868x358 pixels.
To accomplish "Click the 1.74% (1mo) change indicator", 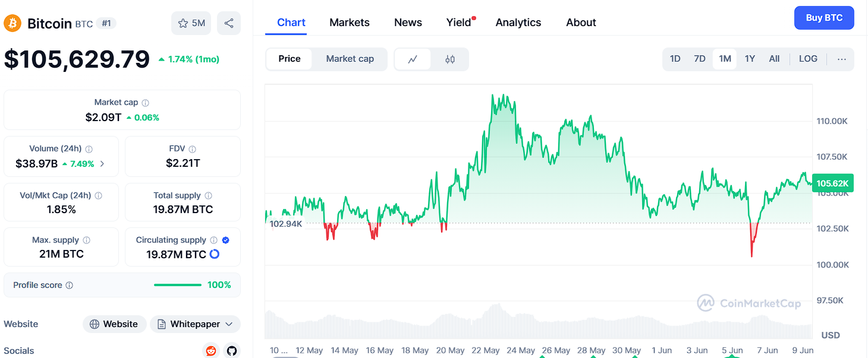I will [x=189, y=59].
